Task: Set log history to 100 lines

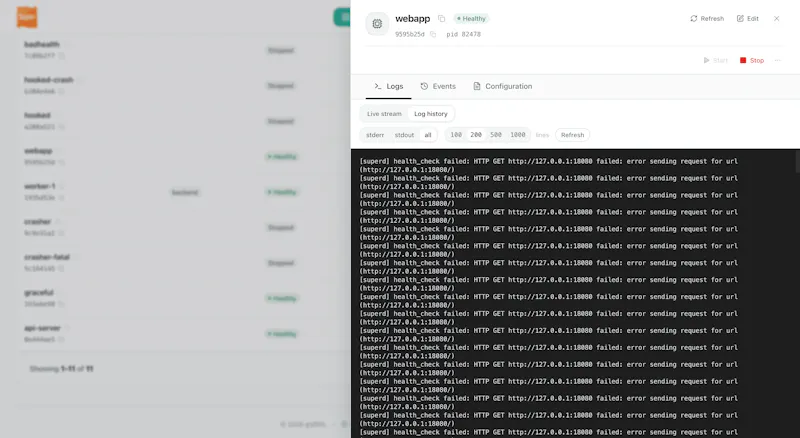Action: (x=456, y=135)
